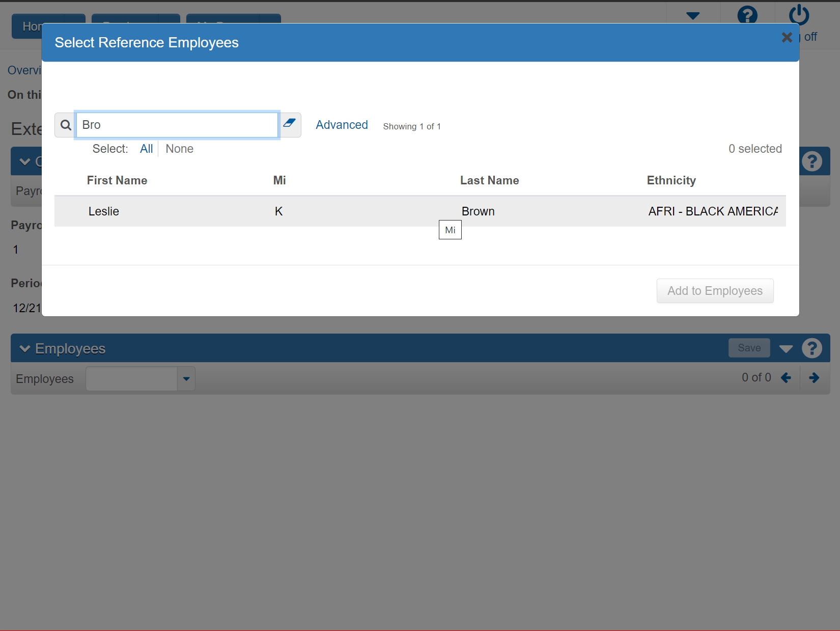Image resolution: width=840 pixels, height=631 pixels.
Task: Click the K middle initial cell
Action: click(x=278, y=211)
